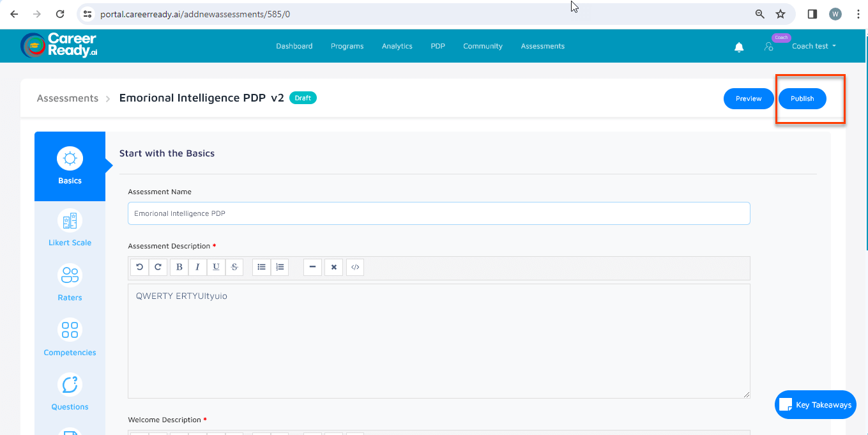Click the undo icon in description editor
The width and height of the screenshot is (868, 435).
tap(139, 267)
